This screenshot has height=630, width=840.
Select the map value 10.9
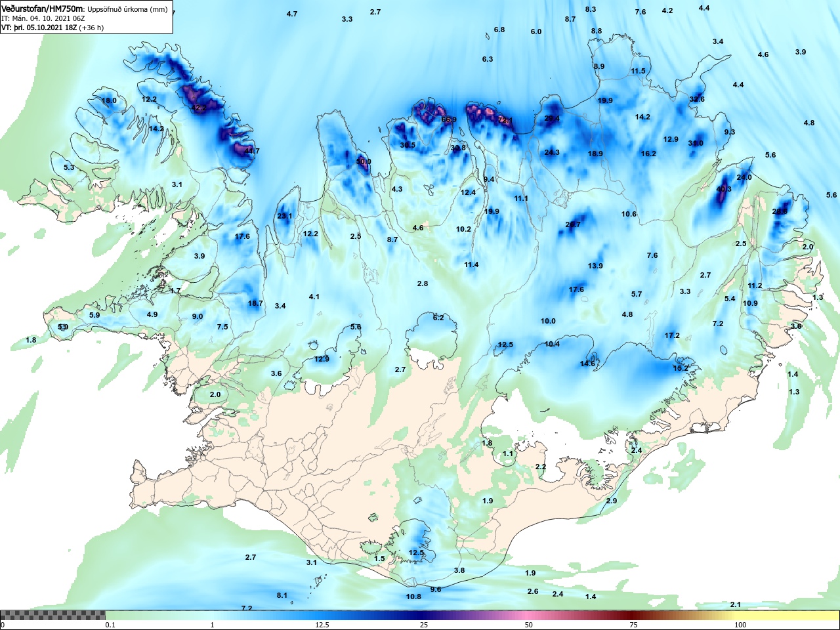[x=750, y=303]
